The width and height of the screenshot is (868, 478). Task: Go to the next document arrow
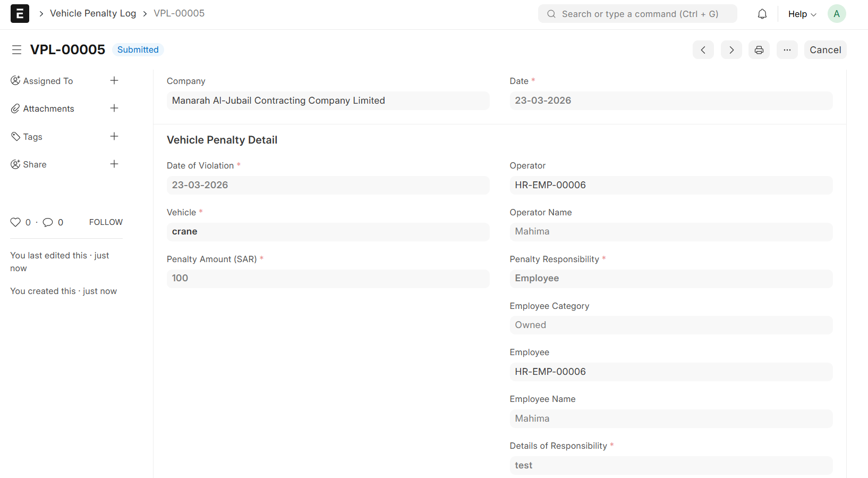point(731,50)
